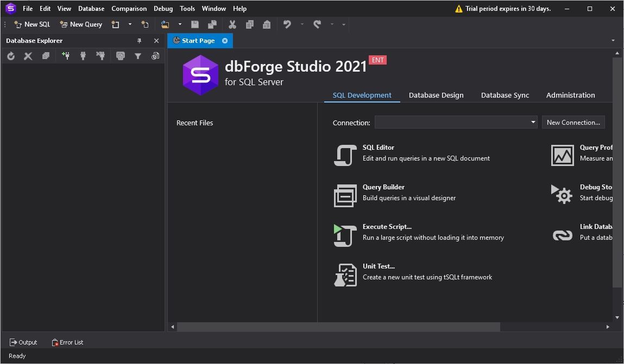Pin the Database Explorer panel
This screenshot has width=624, height=364.
[139, 41]
